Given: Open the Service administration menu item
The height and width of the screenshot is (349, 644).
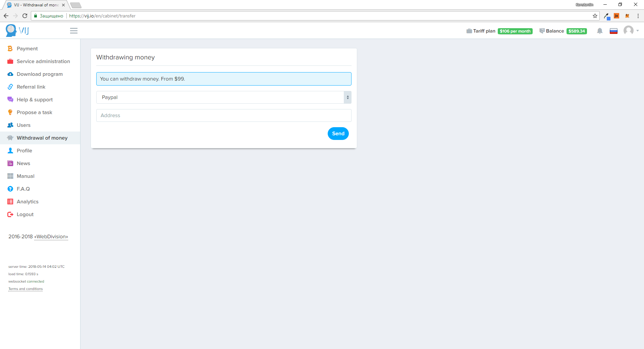Looking at the screenshot, I should click(43, 61).
